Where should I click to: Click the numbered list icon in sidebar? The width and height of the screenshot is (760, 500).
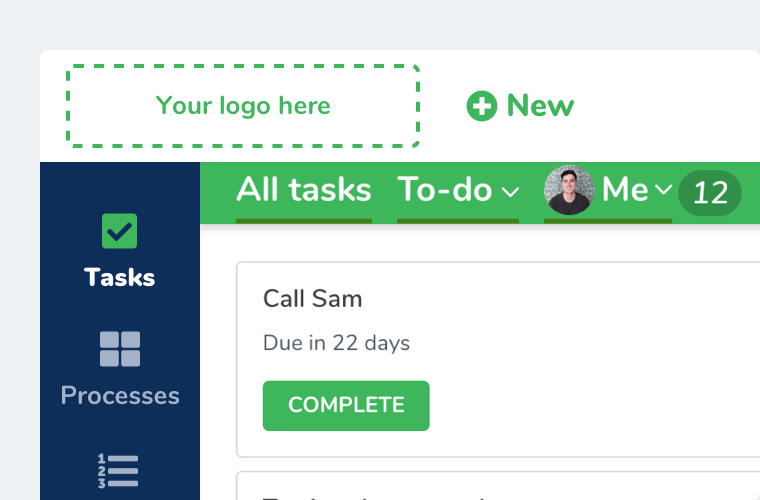[x=118, y=470]
